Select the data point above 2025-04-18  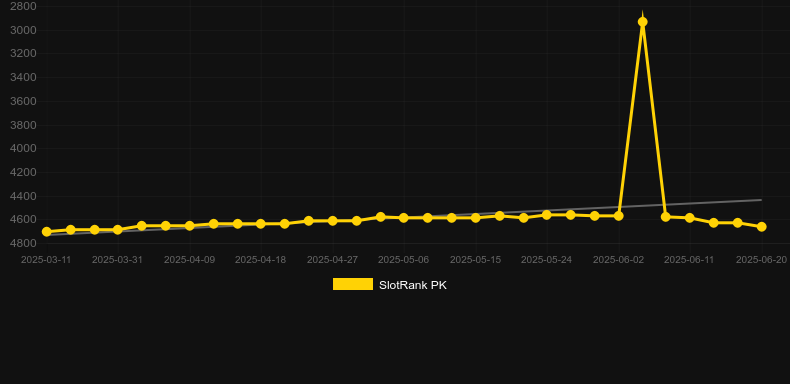point(260,224)
